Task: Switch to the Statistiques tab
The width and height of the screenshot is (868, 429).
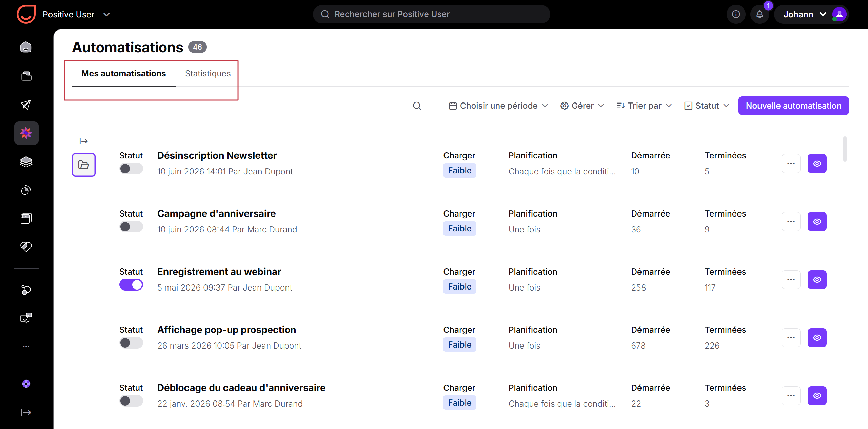Action: pos(208,74)
